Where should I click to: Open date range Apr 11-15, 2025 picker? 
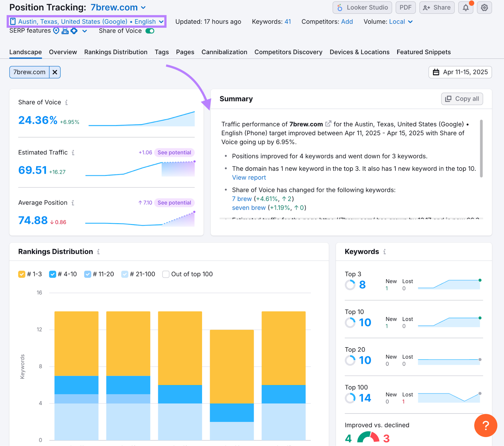(460, 72)
